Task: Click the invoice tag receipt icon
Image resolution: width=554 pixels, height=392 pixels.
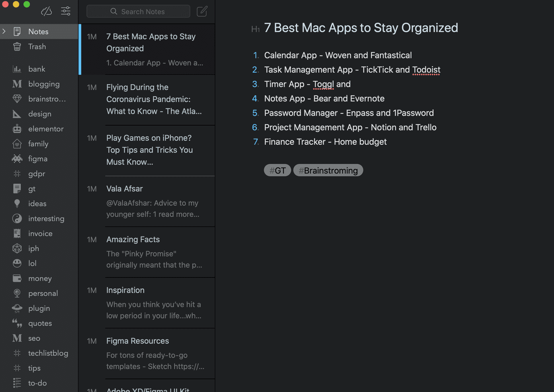Action: tap(17, 233)
